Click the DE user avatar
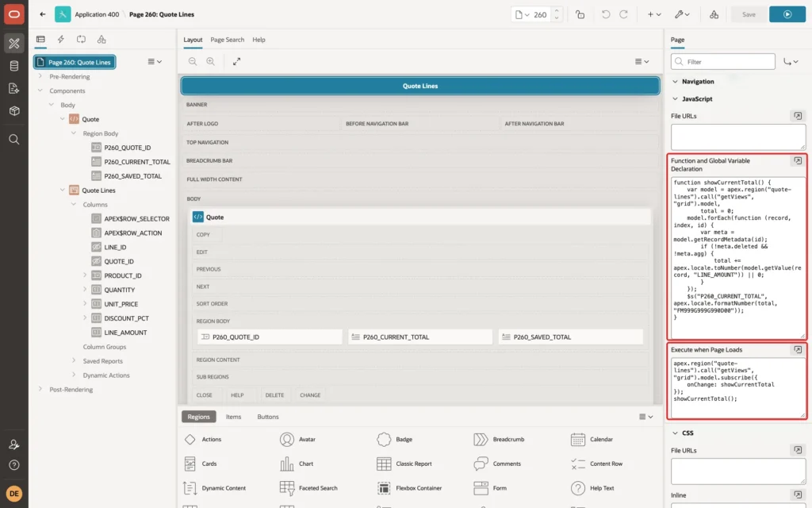This screenshot has height=508, width=812. [14, 493]
